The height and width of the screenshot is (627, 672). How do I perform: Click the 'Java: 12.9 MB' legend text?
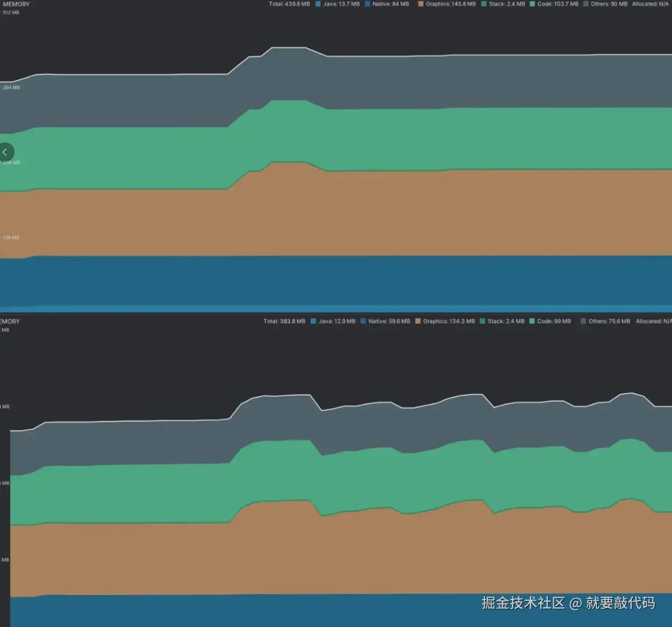(x=337, y=321)
